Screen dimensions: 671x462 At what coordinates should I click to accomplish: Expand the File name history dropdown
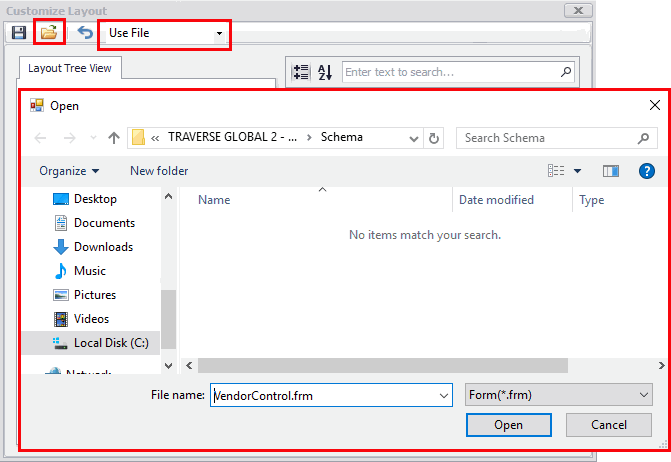coord(444,396)
